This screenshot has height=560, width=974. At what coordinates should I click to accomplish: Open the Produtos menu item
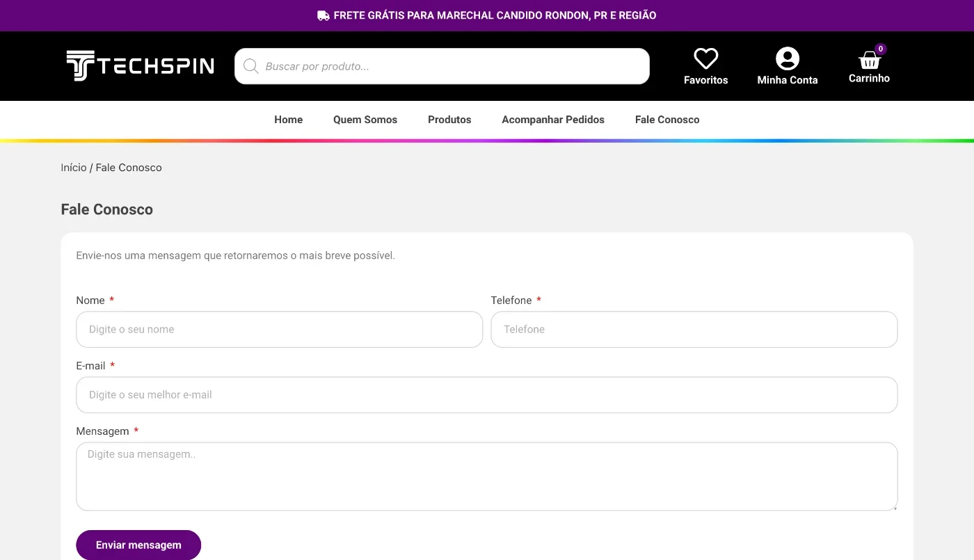coord(449,120)
